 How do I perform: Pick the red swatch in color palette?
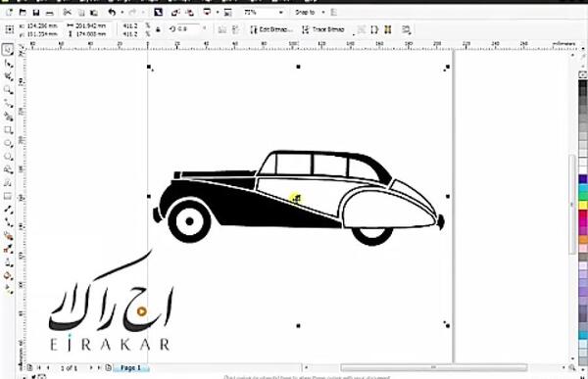point(583,214)
